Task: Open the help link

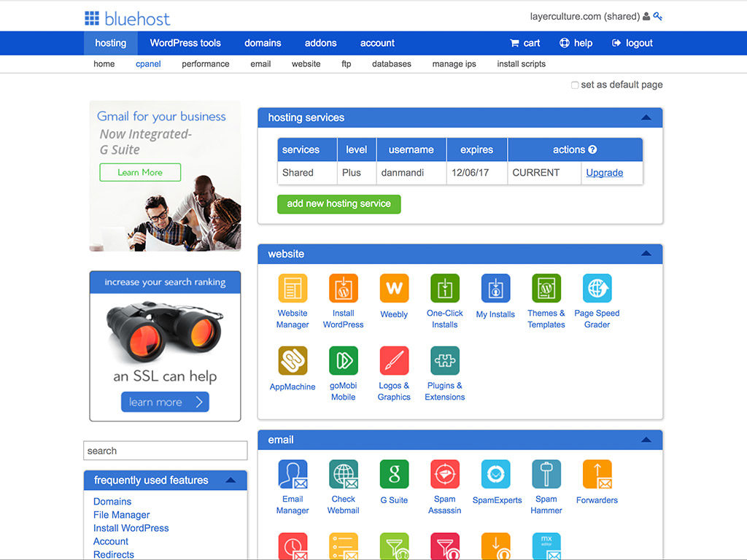Action: pyautogui.click(x=576, y=43)
